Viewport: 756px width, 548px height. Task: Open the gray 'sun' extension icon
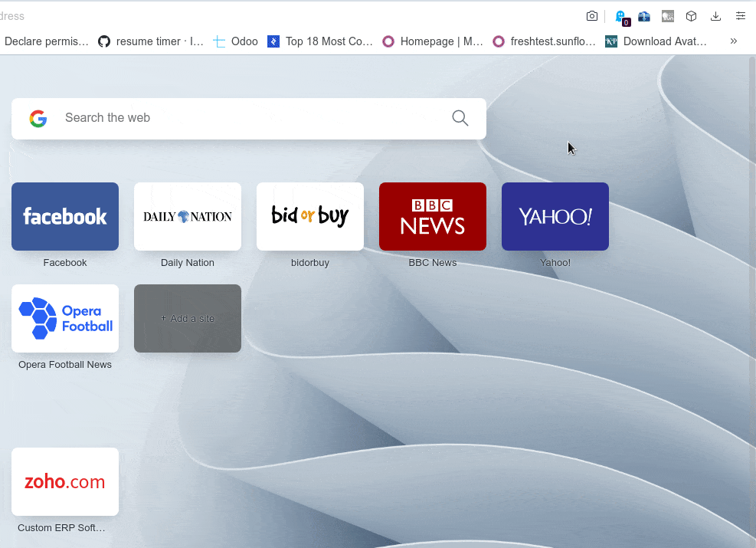pos(668,16)
